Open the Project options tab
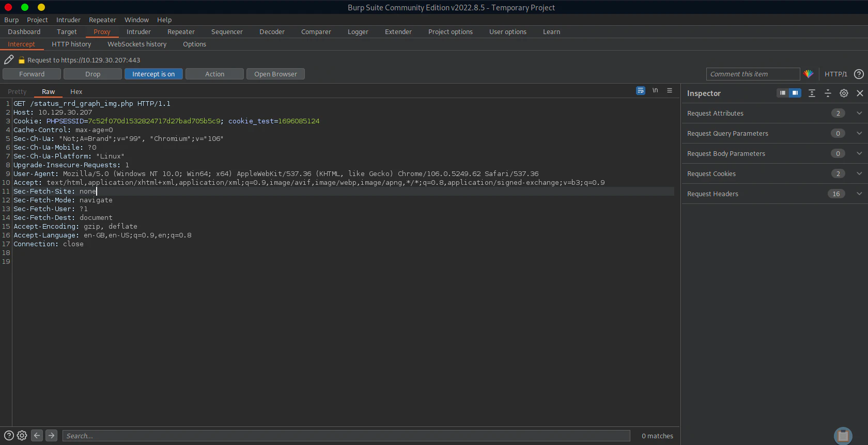868x445 pixels. (x=451, y=31)
